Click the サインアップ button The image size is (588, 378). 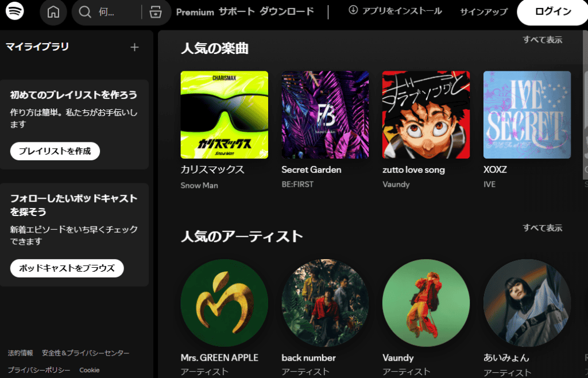pyautogui.click(x=483, y=11)
